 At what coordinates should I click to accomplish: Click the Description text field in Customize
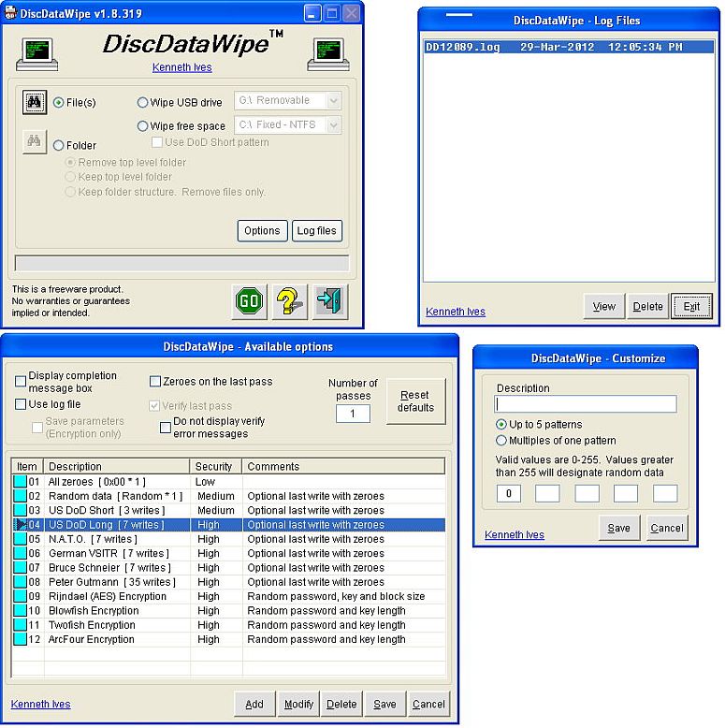point(586,404)
